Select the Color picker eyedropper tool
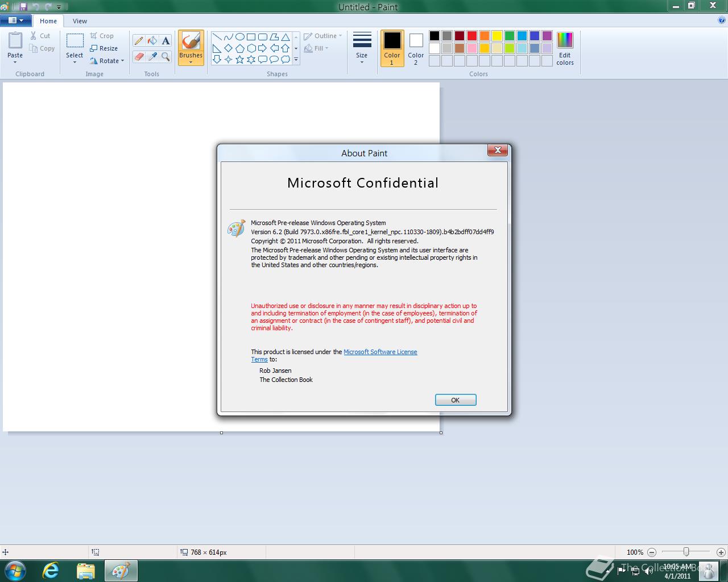 click(x=152, y=56)
